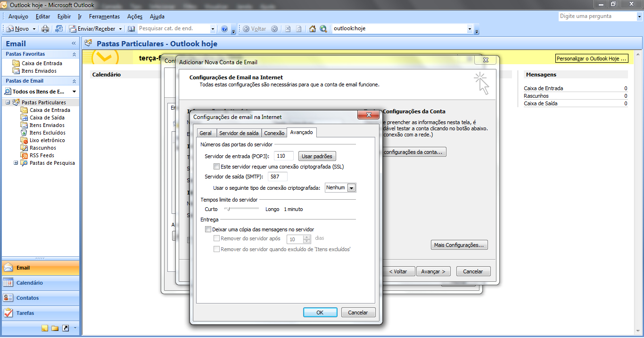Viewport: 644px width, 338px height.
Task: Click the Avançar button in wizard
Action: click(433, 271)
